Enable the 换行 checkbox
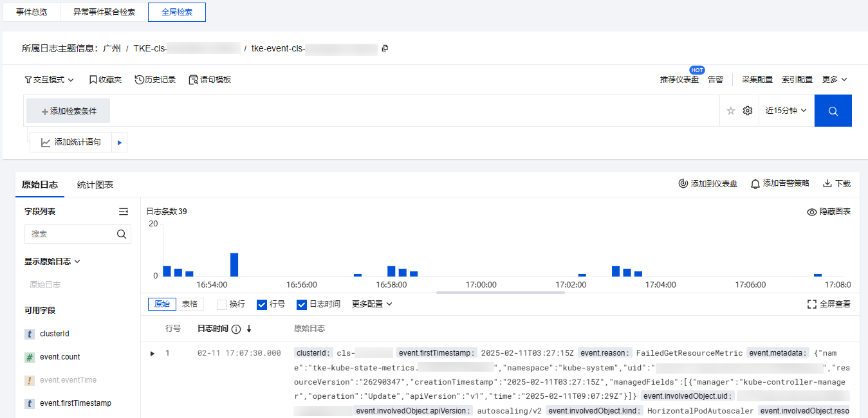 [222, 304]
